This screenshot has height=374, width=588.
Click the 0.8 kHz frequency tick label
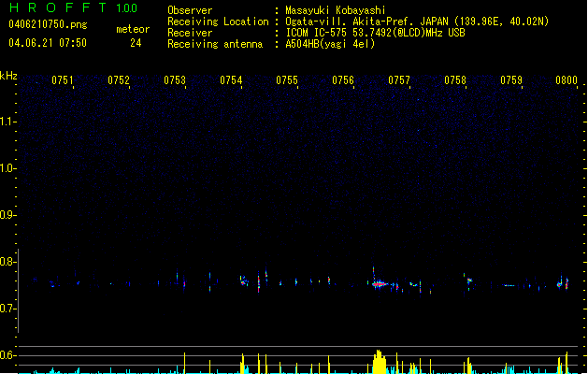(x=7, y=262)
